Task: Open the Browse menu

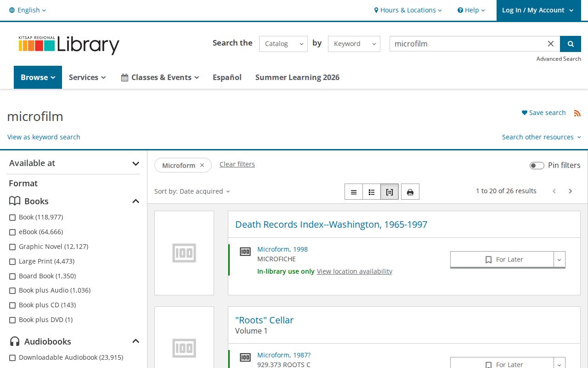Action: 38,77
